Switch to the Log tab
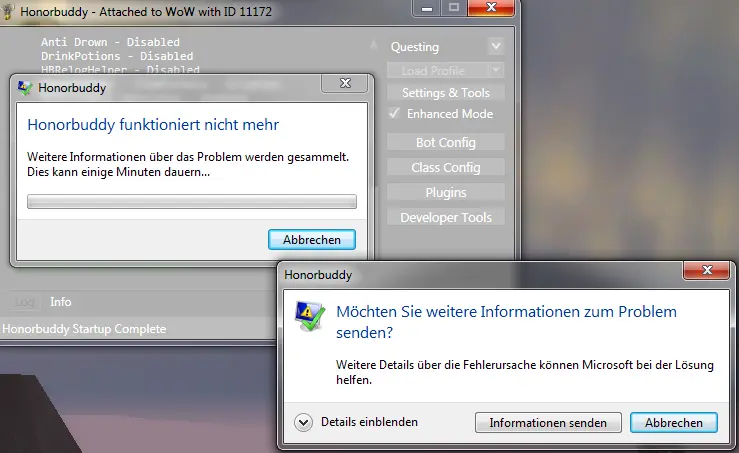The image size is (739, 453). 25,302
